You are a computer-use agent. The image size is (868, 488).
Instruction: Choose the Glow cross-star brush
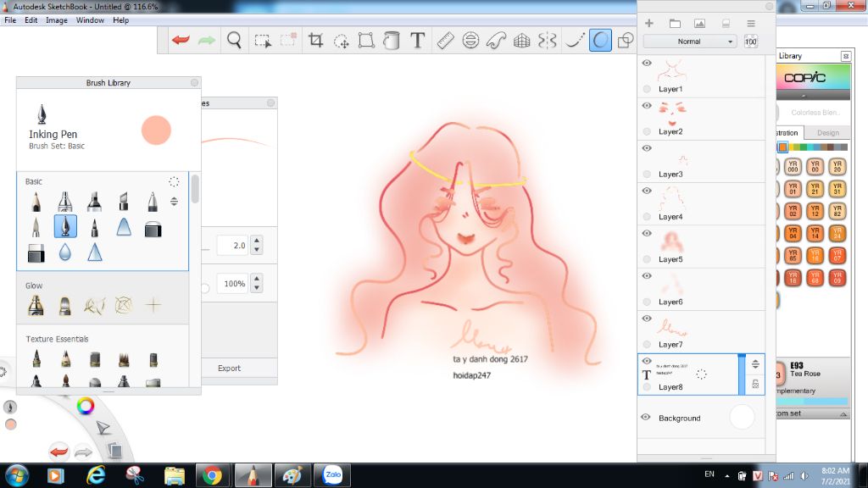coord(153,305)
